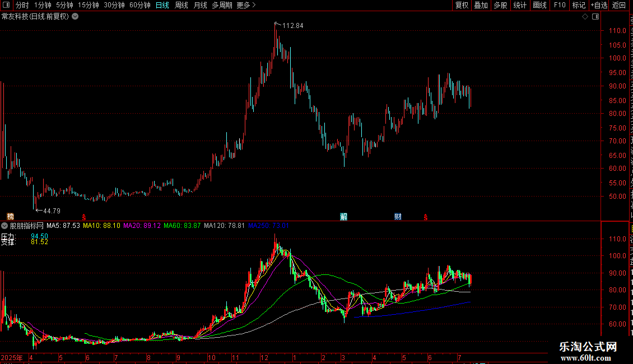
Task: Open the 多股 multi-stock view
Action: [501, 5]
